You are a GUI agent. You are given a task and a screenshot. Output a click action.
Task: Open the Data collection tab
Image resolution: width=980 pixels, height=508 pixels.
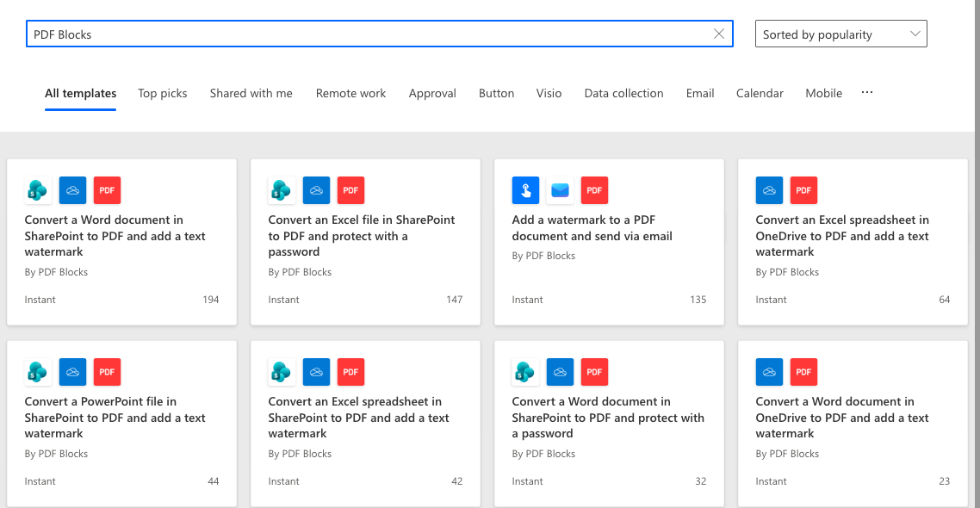click(623, 93)
